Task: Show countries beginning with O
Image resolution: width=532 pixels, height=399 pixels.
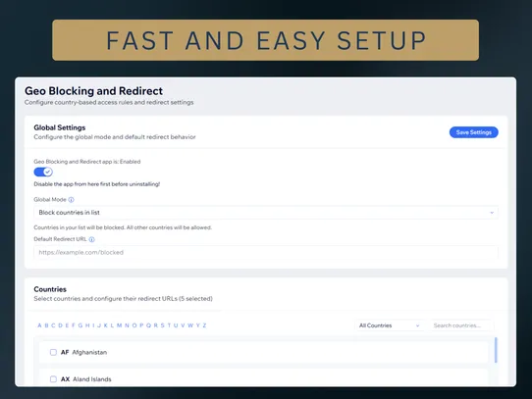Action: [x=134, y=325]
